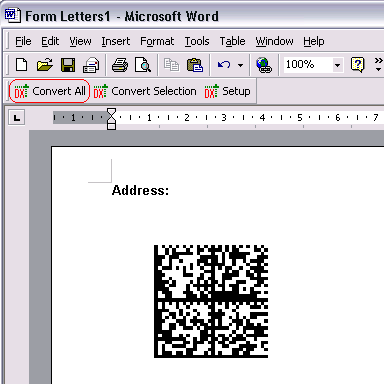Open Print Preview with the magnifier page icon
Screen dimensions: 384x384
pos(143,65)
